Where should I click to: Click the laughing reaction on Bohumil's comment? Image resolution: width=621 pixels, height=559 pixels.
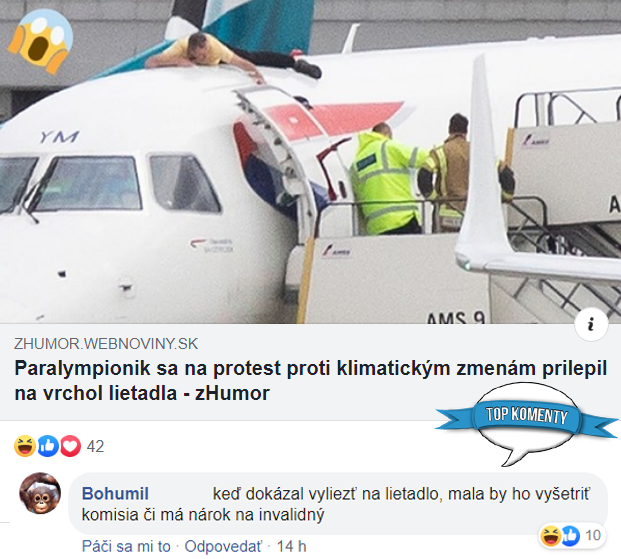tap(551, 536)
